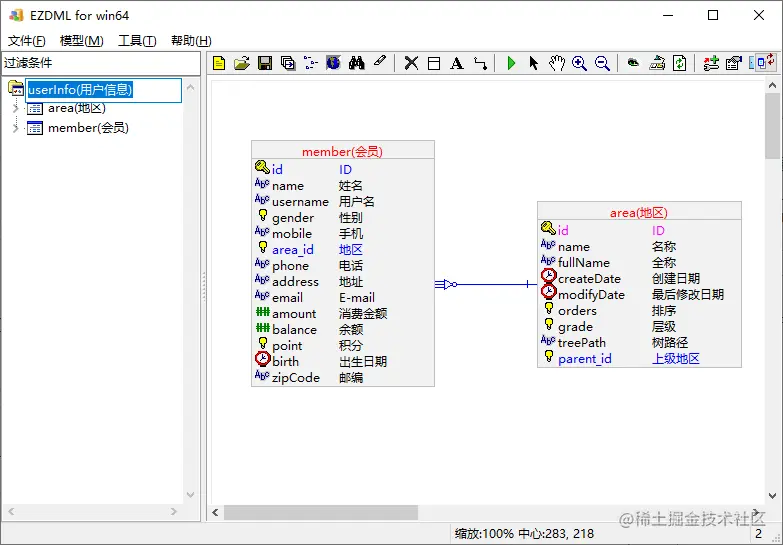783x545 pixels.
Task: Click the birth field row
Action: pyautogui.click(x=343, y=362)
